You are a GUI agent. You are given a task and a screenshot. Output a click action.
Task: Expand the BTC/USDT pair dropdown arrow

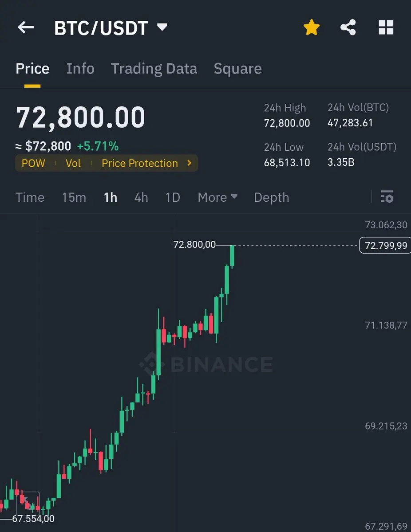click(162, 27)
